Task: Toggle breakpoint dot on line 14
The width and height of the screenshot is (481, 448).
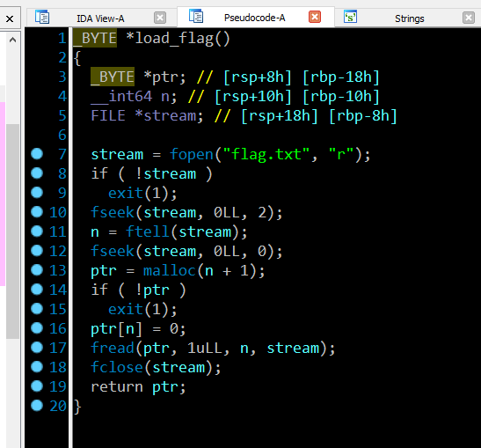Action: pos(37,290)
